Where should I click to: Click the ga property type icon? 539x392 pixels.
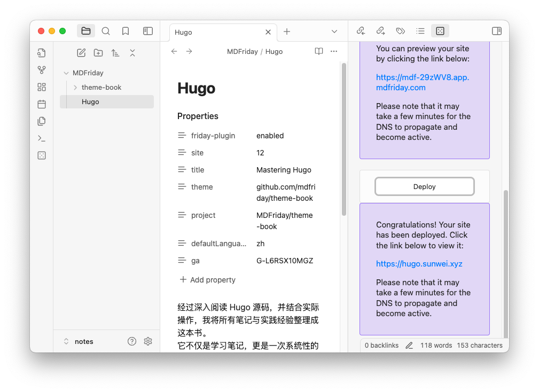[x=182, y=261]
